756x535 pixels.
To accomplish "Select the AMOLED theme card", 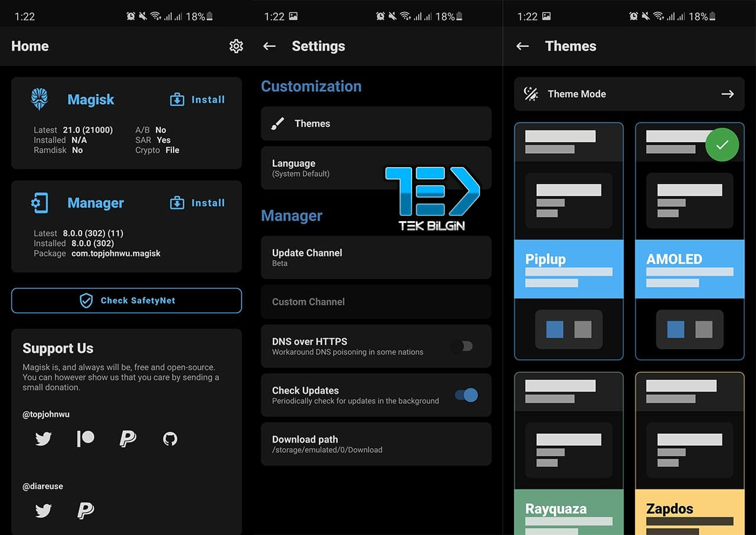I will point(690,241).
